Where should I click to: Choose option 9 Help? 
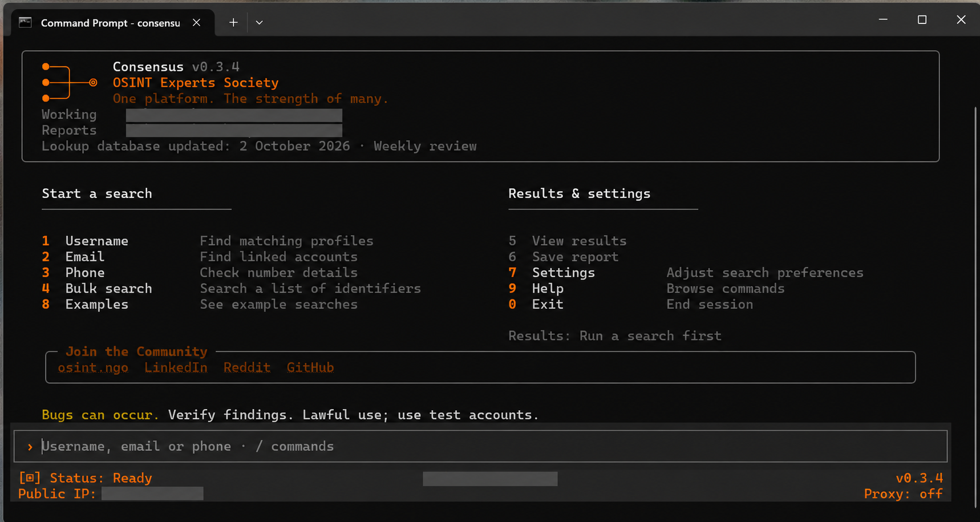[536, 289]
